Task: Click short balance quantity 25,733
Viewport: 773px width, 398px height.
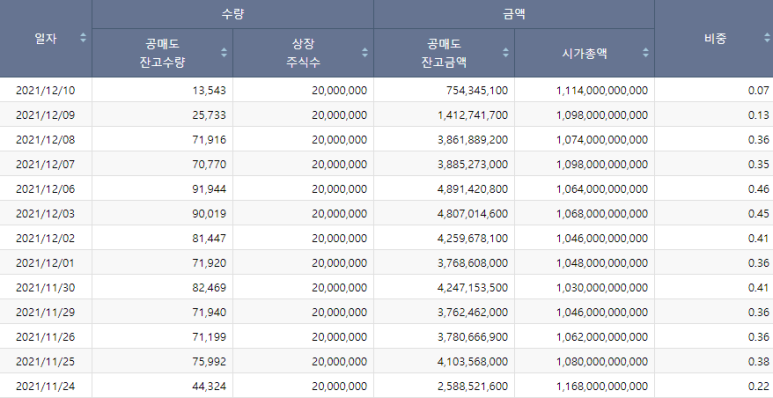Action: tap(209, 115)
